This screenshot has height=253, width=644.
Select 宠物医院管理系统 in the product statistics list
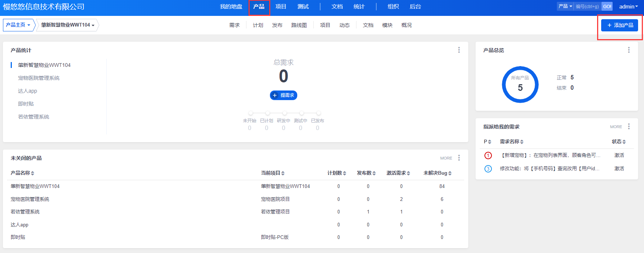coord(39,78)
